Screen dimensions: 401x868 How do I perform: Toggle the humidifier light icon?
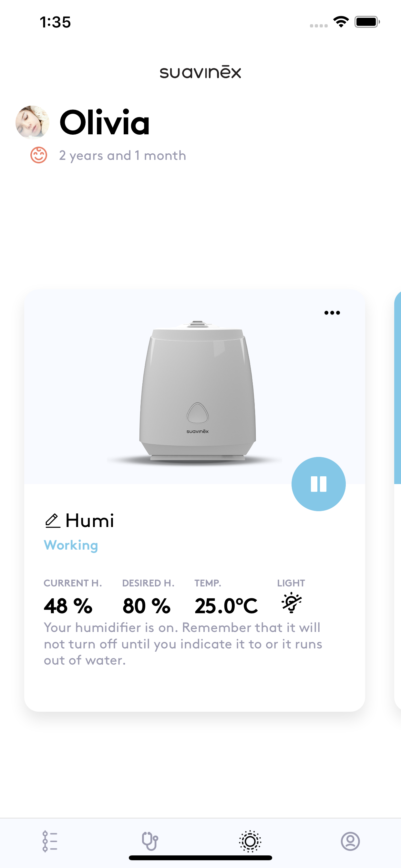tap(292, 603)
